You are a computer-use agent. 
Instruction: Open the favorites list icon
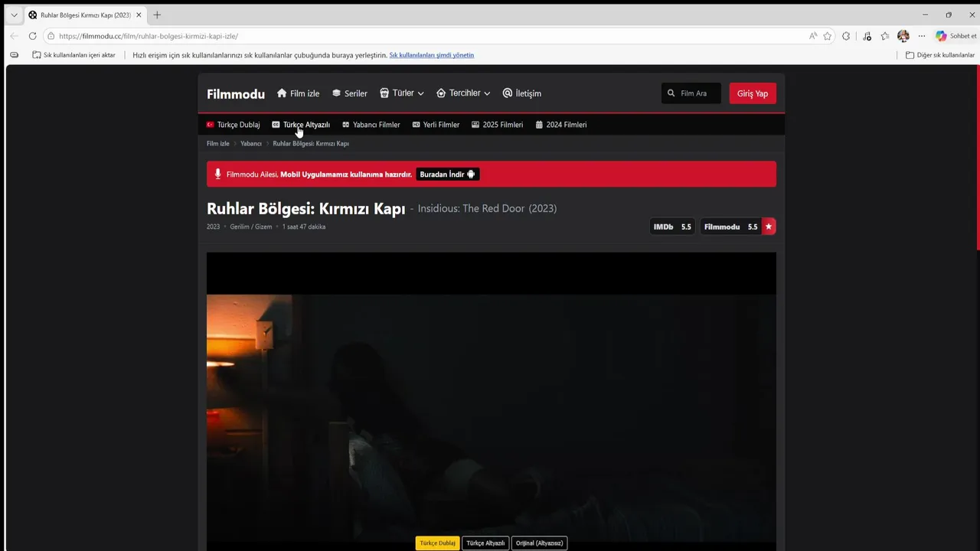885,36
